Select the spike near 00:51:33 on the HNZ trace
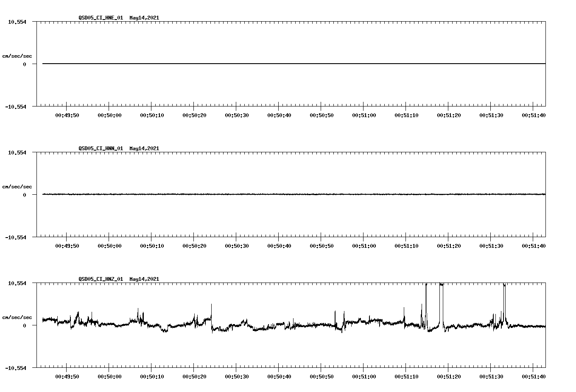Image resolution: width=576 pixels, height=392 pixels. point(504,297)
